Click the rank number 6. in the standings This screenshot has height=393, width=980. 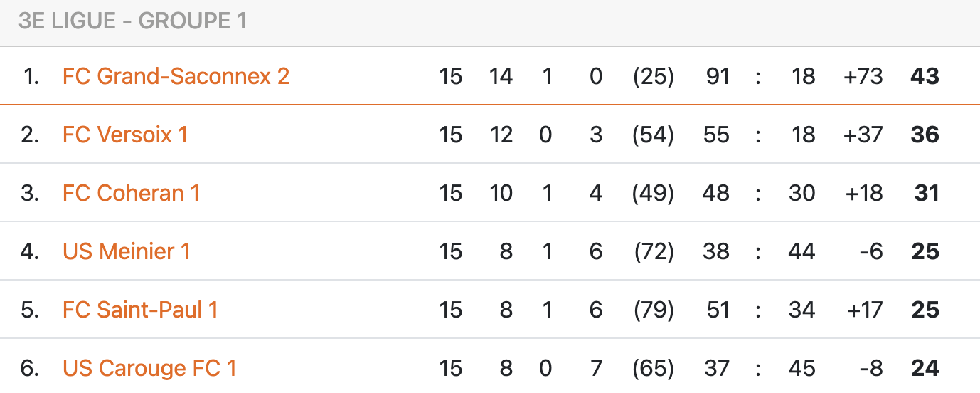30,368
